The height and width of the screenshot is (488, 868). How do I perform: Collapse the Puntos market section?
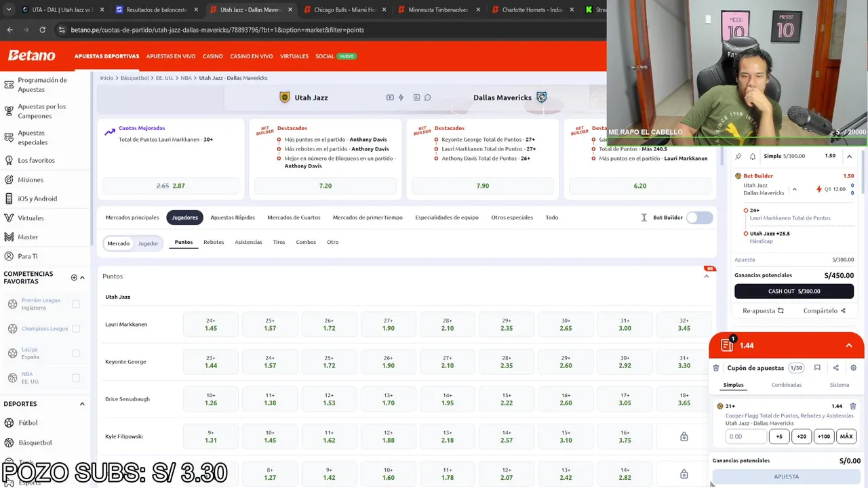point(707,276)
